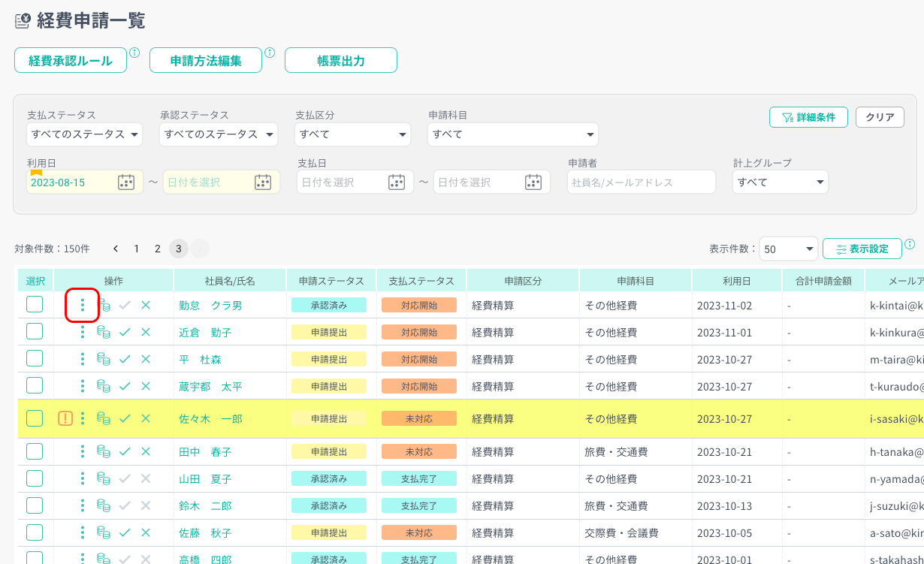This screenshot has height=564, width=924.
Task: Sort by 社員名/氏名 column header
Action: pos(230,281)
